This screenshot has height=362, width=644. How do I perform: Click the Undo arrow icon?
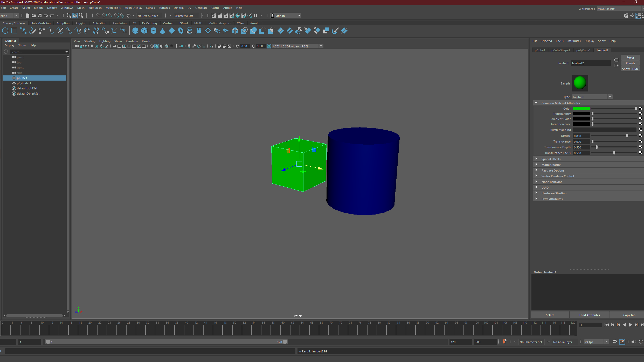click(46, 16)
